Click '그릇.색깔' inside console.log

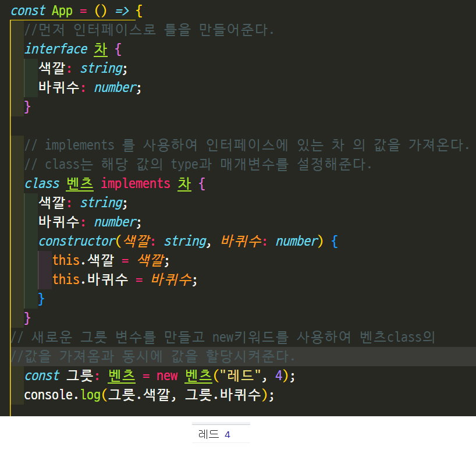(x=139, y=395)
